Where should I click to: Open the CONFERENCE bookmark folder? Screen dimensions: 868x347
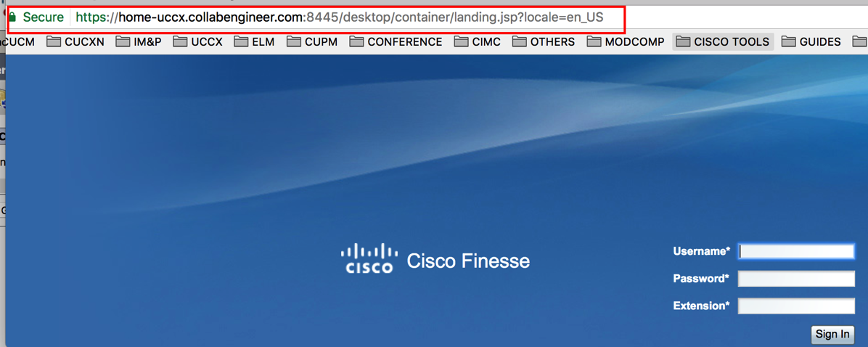coord(396,41)
